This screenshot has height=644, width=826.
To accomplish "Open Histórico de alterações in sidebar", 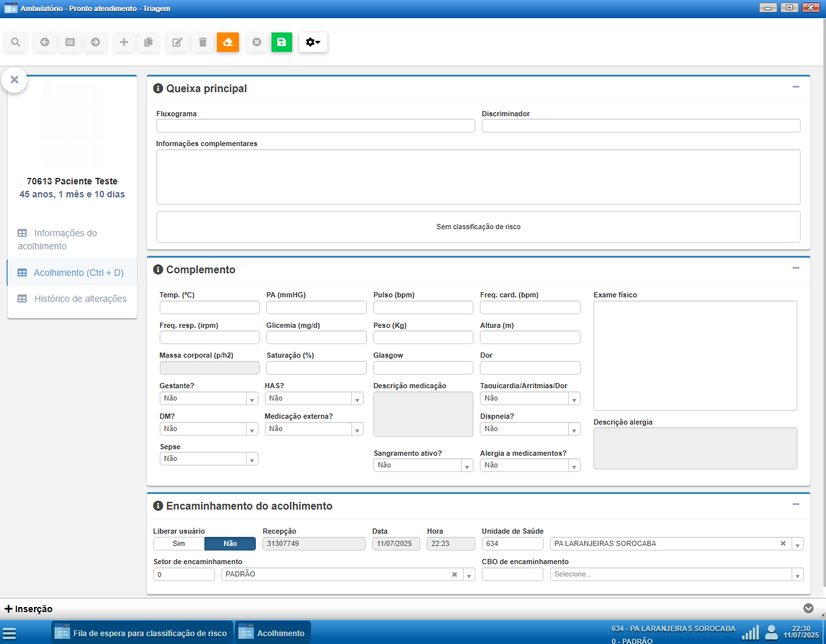I will point(80,299).
